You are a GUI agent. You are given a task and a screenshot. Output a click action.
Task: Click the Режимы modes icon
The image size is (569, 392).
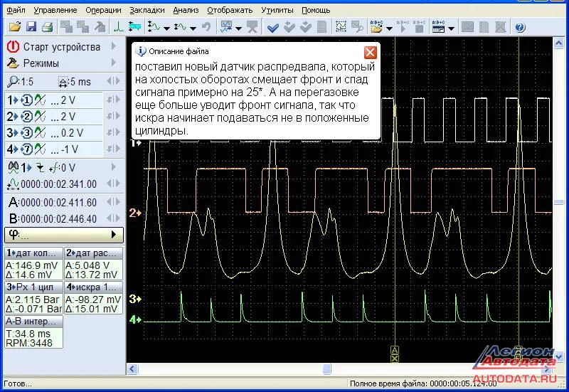click(x=13, y=63)
